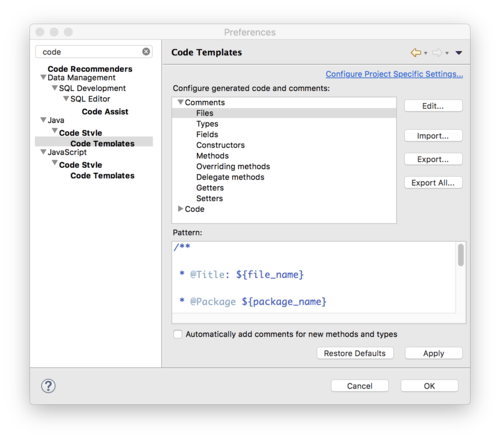This screenshot has width=500, height=440.
Task: Open Configure Project Specific Settings link
Action: click(394, 74)
